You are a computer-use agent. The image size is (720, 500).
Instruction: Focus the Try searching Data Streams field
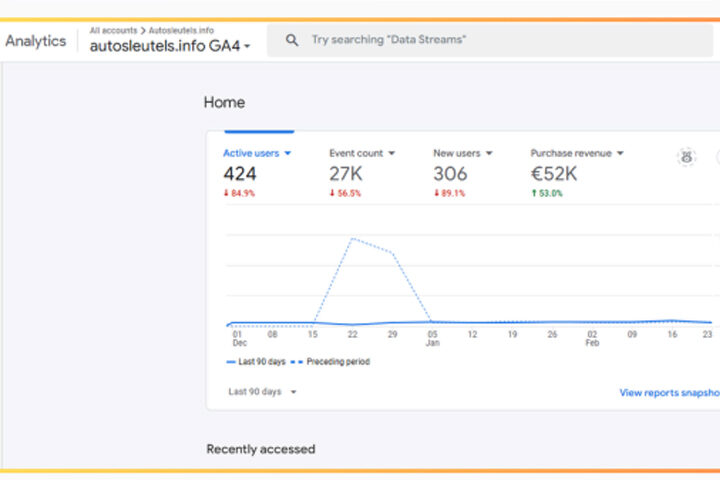[490, 40]
